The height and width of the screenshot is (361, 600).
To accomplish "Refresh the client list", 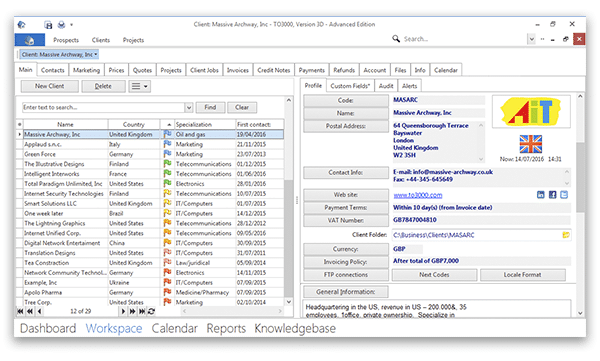I will pyautogui.click(x=152, y=311).
